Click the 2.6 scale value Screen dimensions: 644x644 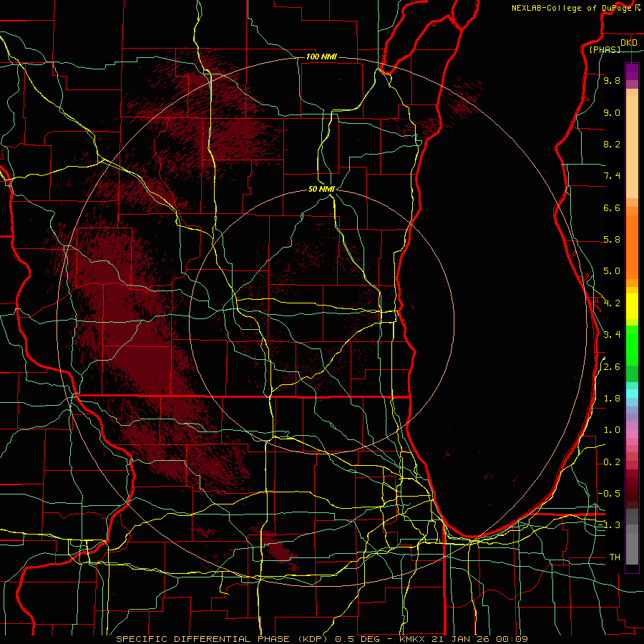[x=612, y=367]
